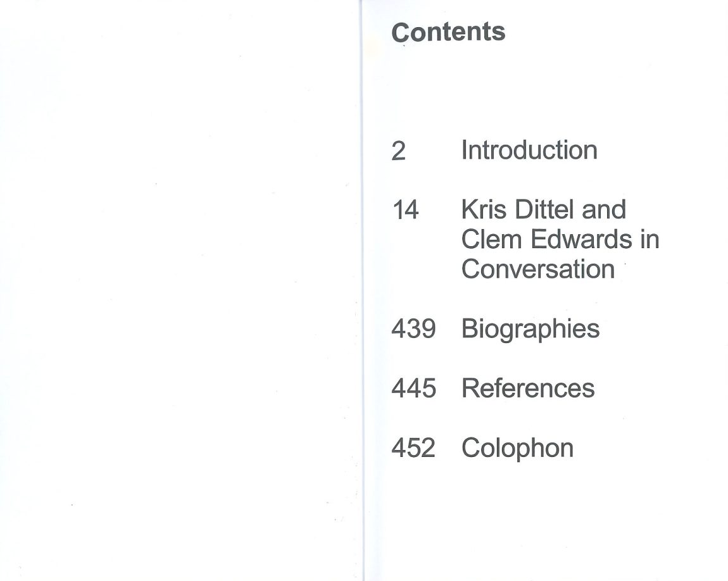The height and width of the screenshot is (581, 728).
Task: Click page number 445
Action: tap(414, 388)
